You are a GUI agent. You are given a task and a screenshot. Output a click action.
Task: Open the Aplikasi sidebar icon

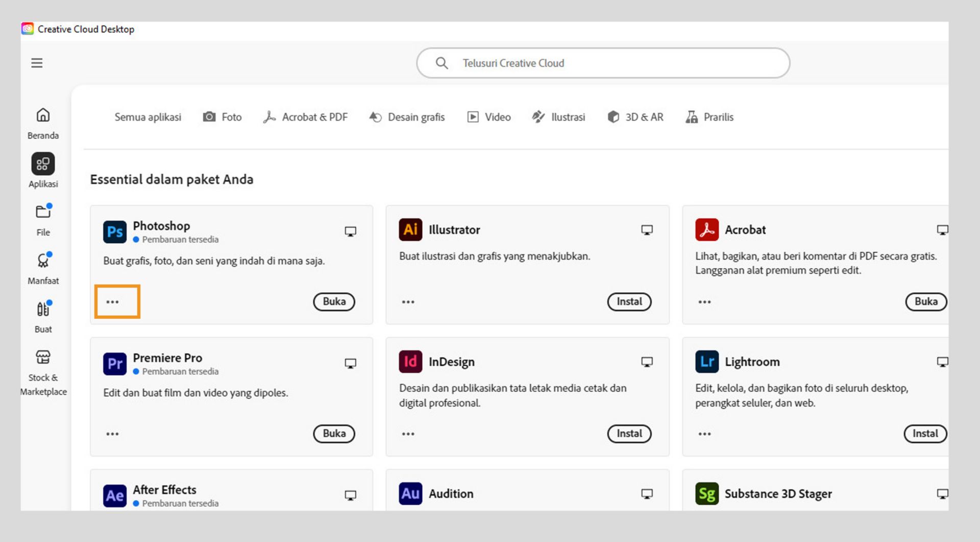[43, 164]
